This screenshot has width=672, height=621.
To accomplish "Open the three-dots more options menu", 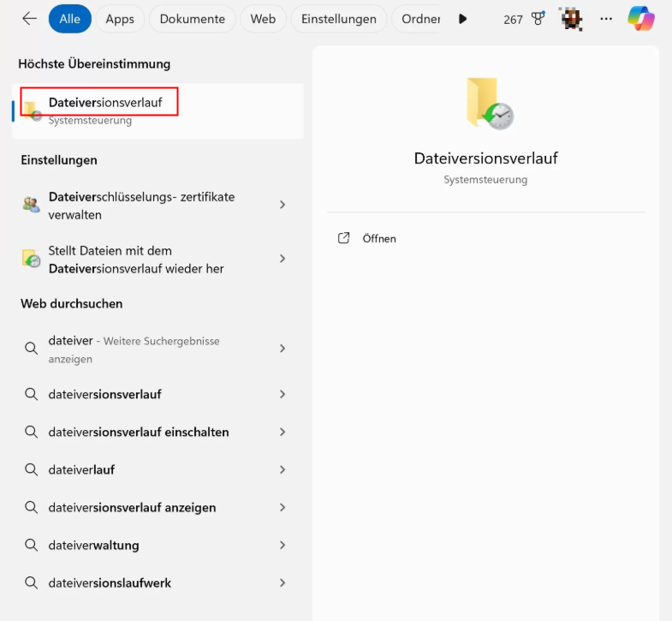I will click(x=606, y=19).
